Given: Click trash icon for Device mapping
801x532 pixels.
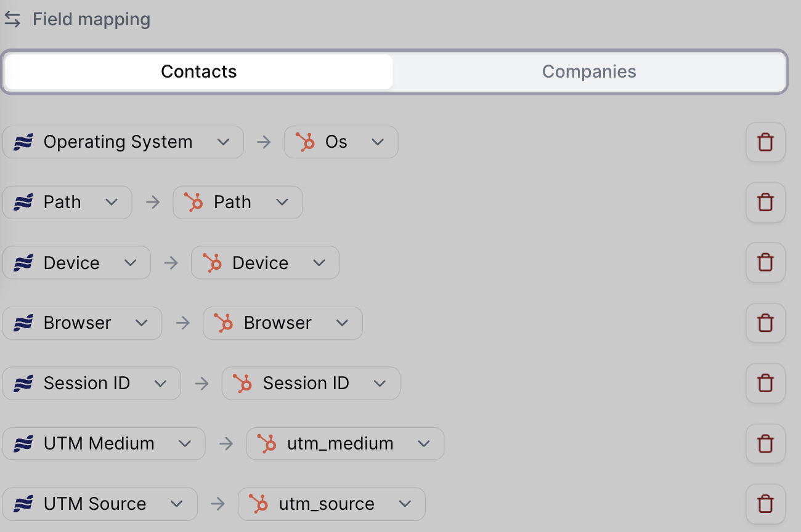Looking at the screenshot, I should coord(765,263).
